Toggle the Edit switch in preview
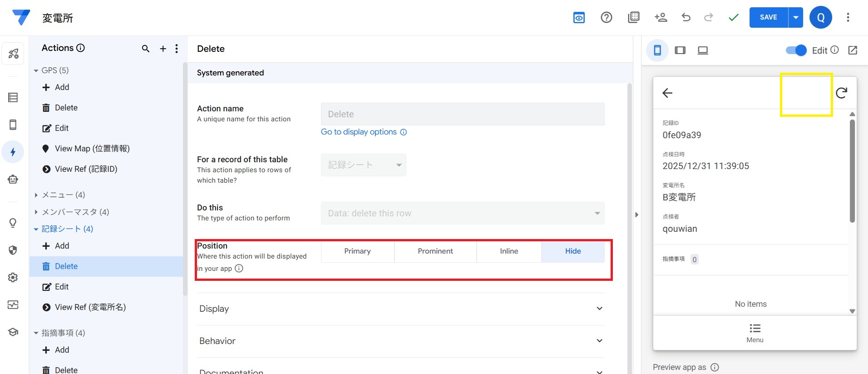868x374 pixels. point(796,50)
